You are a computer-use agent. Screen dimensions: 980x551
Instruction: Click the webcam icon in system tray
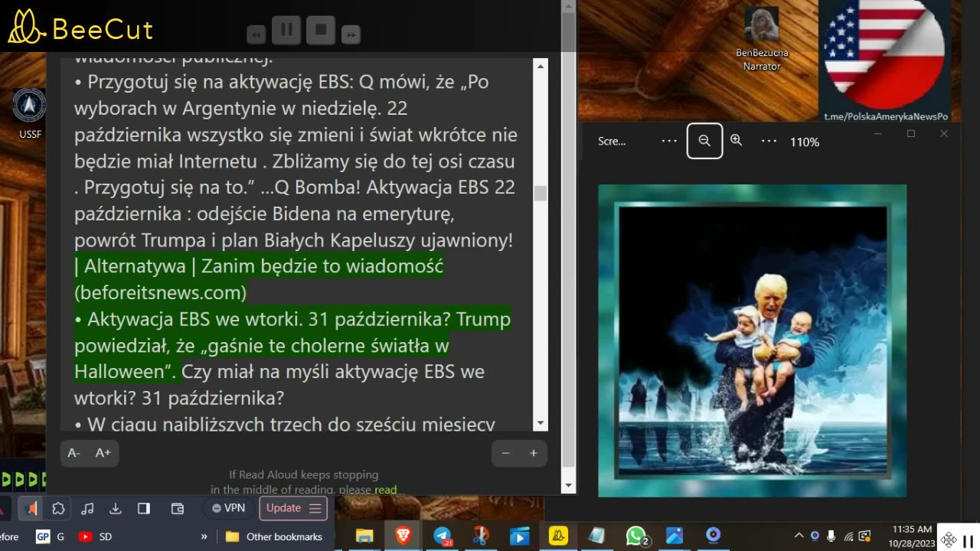pos(815,536)
